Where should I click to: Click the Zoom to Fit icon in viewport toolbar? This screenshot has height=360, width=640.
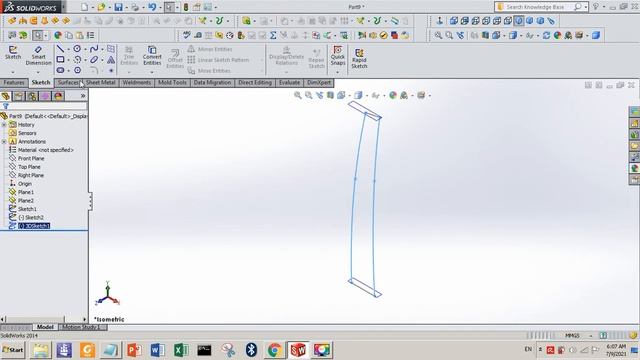(x=298, y=96)
